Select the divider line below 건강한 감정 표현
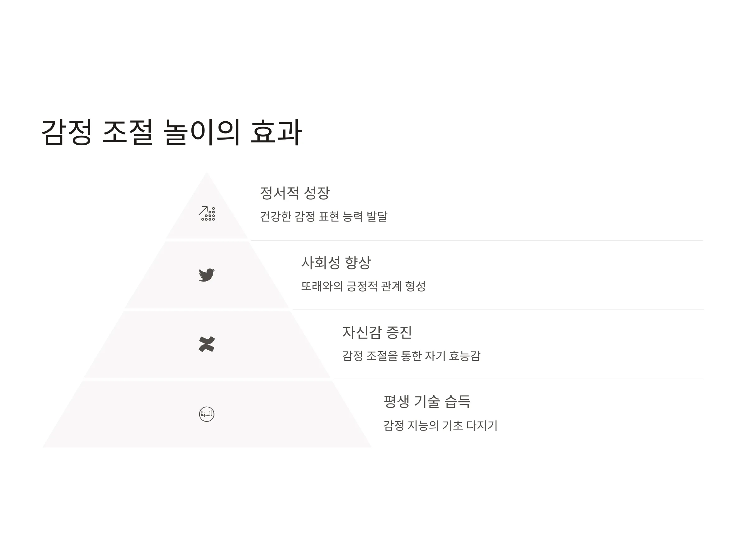 pyautogui.click(x=477, y=240)
